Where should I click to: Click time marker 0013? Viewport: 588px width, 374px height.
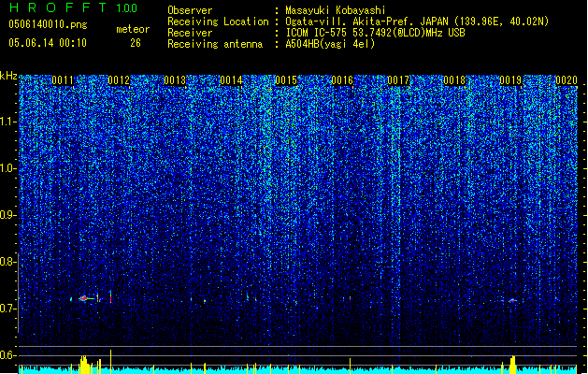click(175, 80)
